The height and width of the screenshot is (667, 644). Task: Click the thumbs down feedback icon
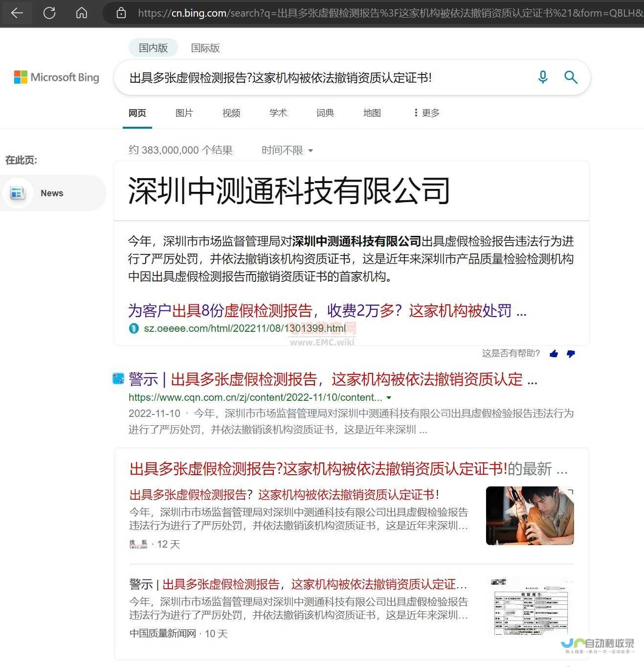[x=571, y=354]
